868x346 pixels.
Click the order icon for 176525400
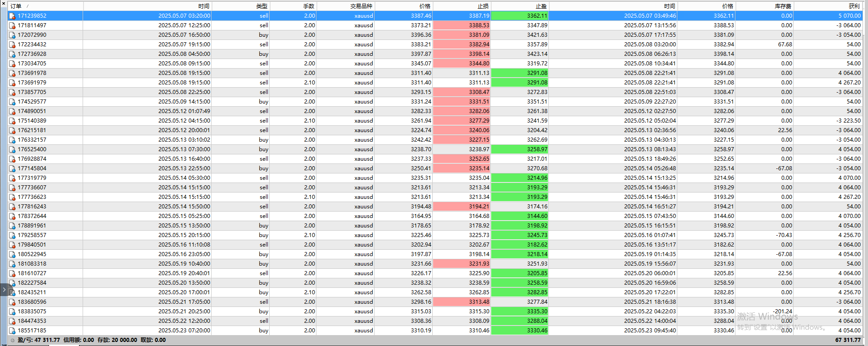(12, 149)
